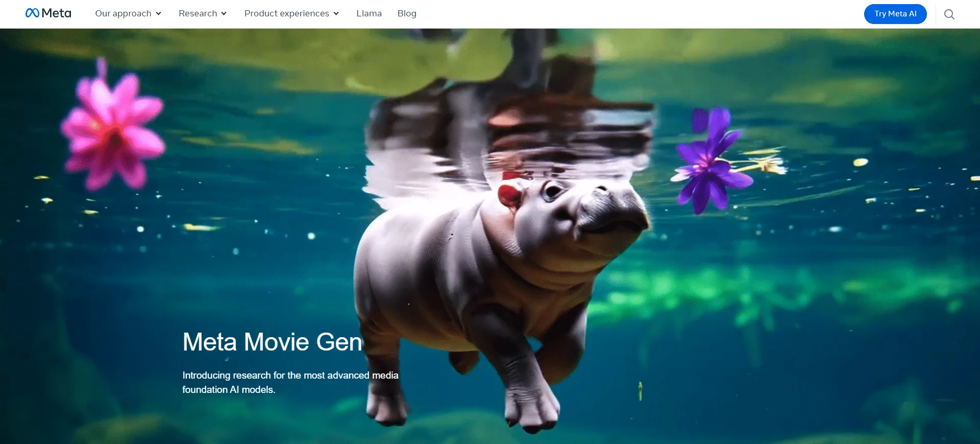Open the search magnifier icon

tap(949, 14)
